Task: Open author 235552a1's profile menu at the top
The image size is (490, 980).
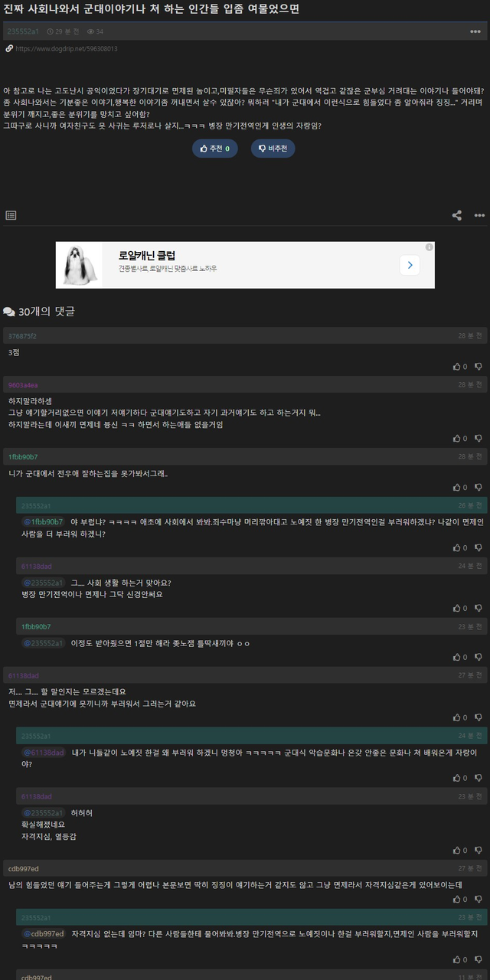Action: coord(22,31)
